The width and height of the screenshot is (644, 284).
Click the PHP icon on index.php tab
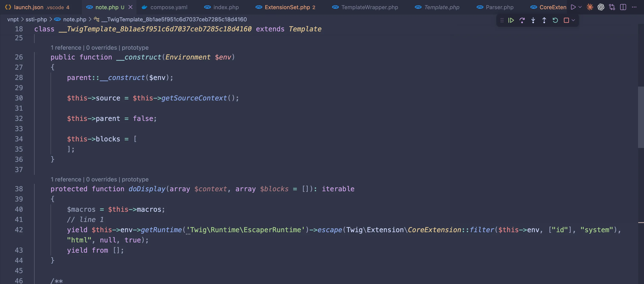[x=207, y=7]
